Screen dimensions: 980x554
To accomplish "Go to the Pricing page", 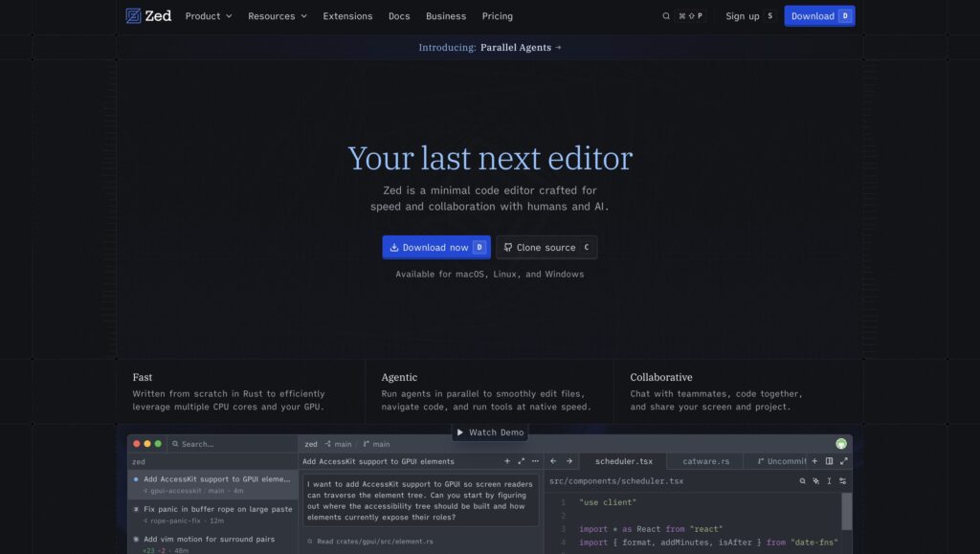I will pyautogui.click(x=498, y=16).
